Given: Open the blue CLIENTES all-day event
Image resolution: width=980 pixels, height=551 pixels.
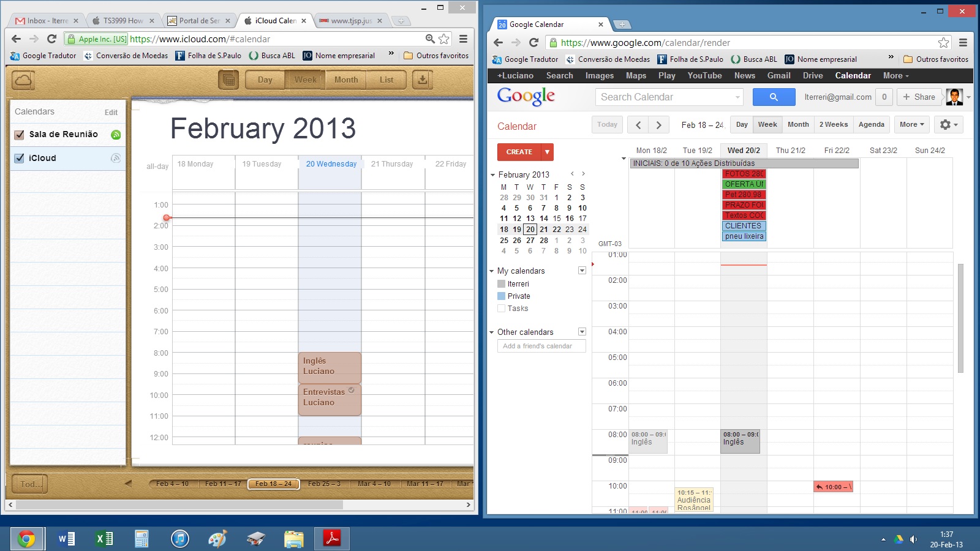Looking at the screenshot, I should pos(744,226).
